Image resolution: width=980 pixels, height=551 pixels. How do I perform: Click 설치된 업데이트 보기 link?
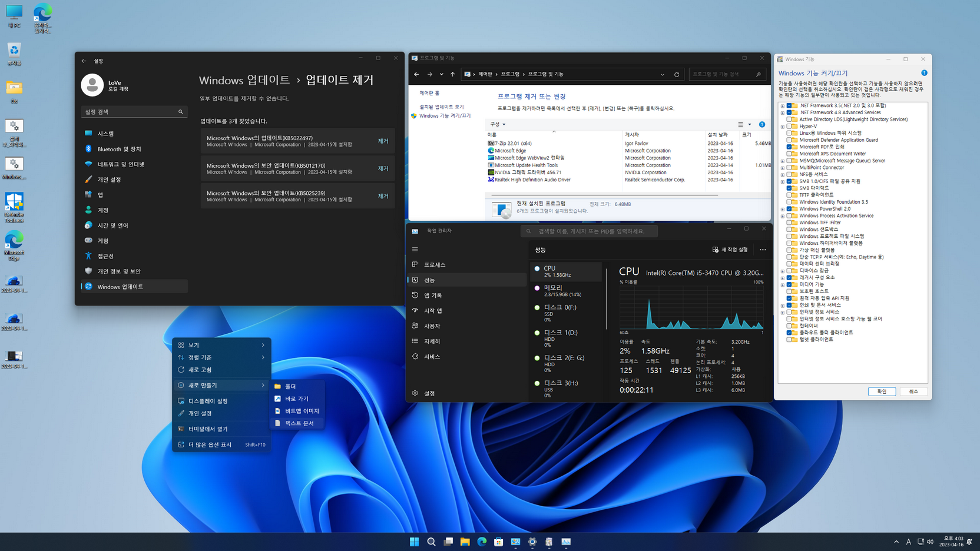click(x=442, y=107)
